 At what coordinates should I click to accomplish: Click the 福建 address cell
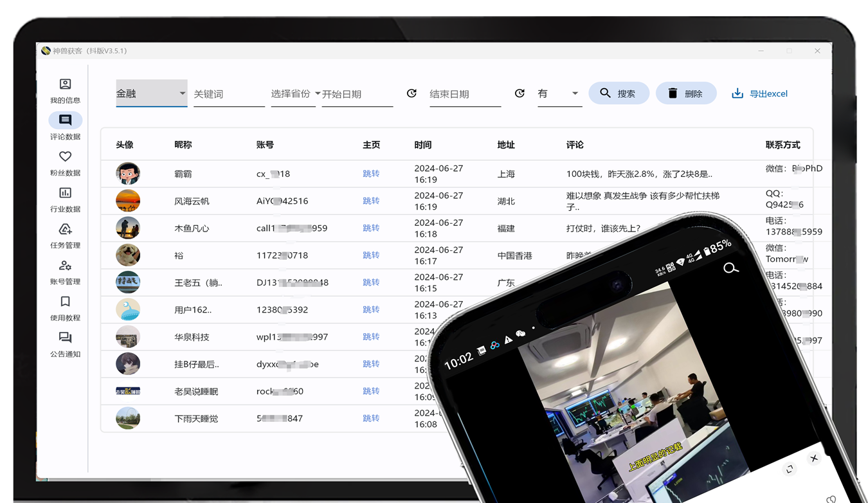tap(506, 228)
